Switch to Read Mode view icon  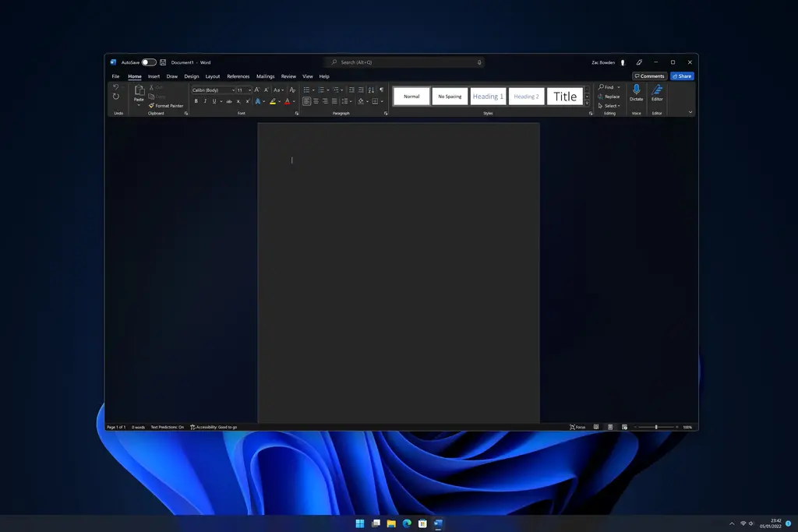coord(596,427)
